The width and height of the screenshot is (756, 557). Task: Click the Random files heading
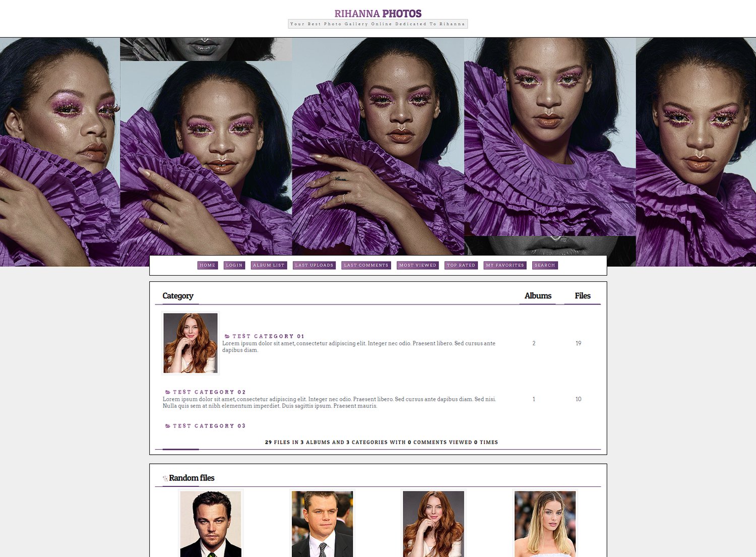tap(192, 478)
